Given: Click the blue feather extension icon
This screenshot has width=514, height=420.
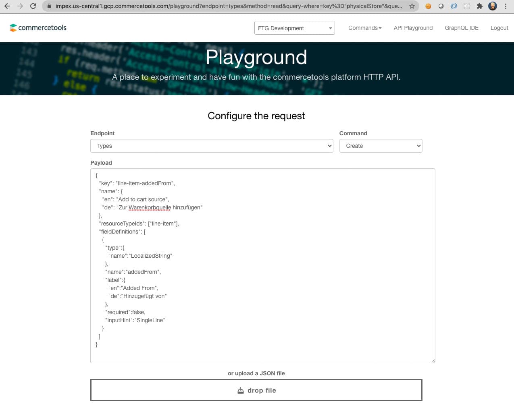Looking at the screenshot, I should pyautogui.click(x=454, y=6).
